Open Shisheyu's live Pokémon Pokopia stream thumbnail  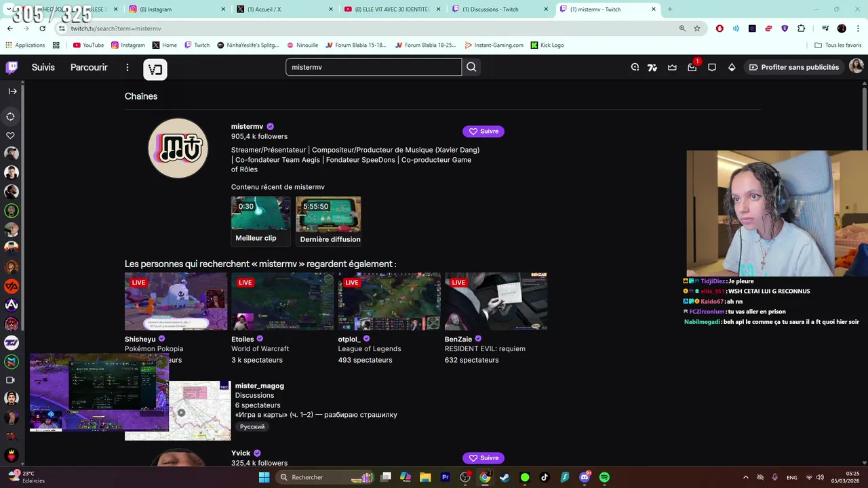[x=176, y=302]
